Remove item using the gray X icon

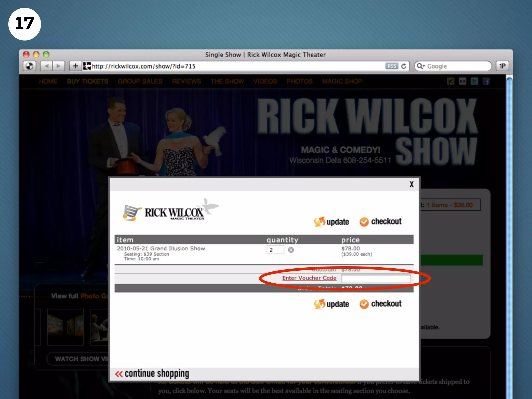291,250
